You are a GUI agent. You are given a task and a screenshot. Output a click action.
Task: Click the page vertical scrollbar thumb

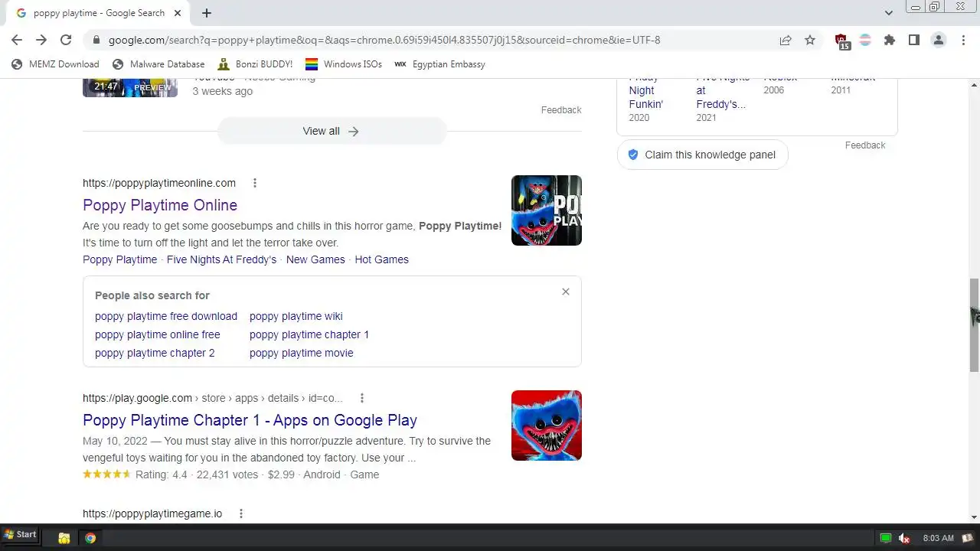[974, 324]
